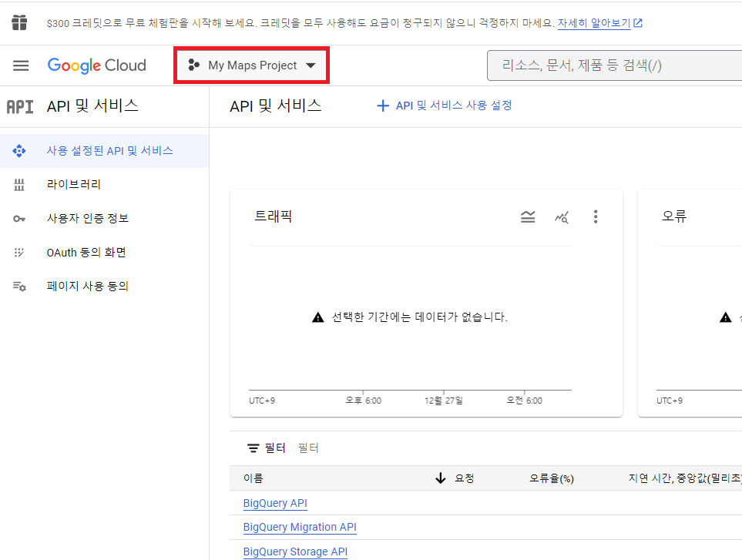Open the three-dot menu on 트래픽 chart
The image size is (742, 560).
coord(596,216)
